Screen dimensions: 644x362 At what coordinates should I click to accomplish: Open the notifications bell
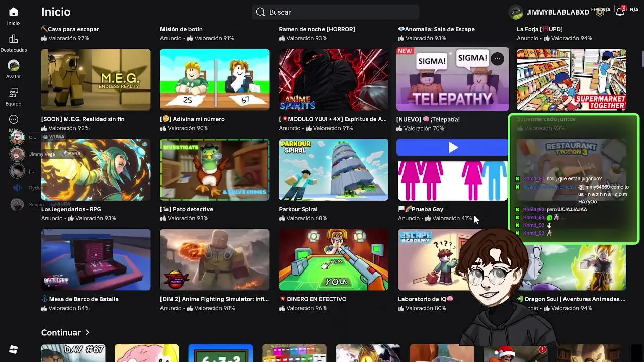pos(620,12)
